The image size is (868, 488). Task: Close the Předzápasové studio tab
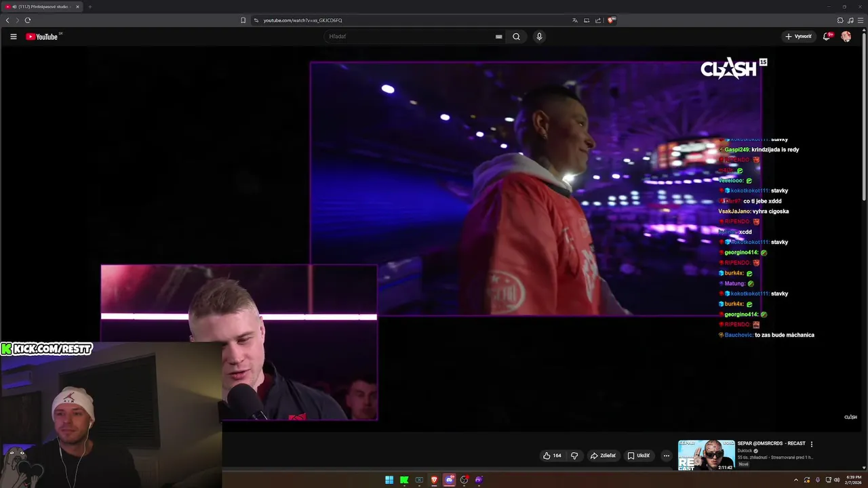click(x=77, y=7)
